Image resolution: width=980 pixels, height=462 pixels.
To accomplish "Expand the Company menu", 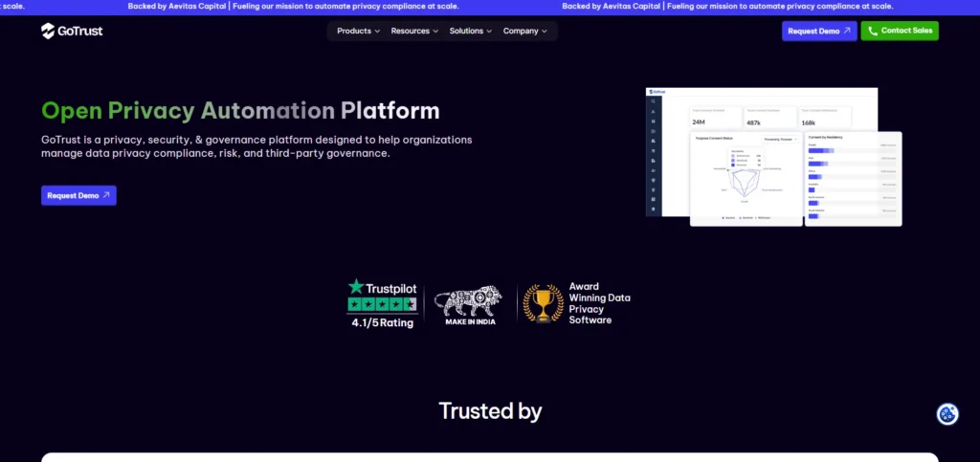I will [x=525, y=31].
